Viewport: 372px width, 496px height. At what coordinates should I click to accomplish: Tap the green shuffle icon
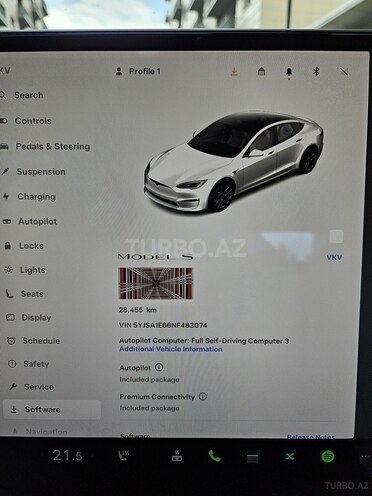[x=290, y=456]
